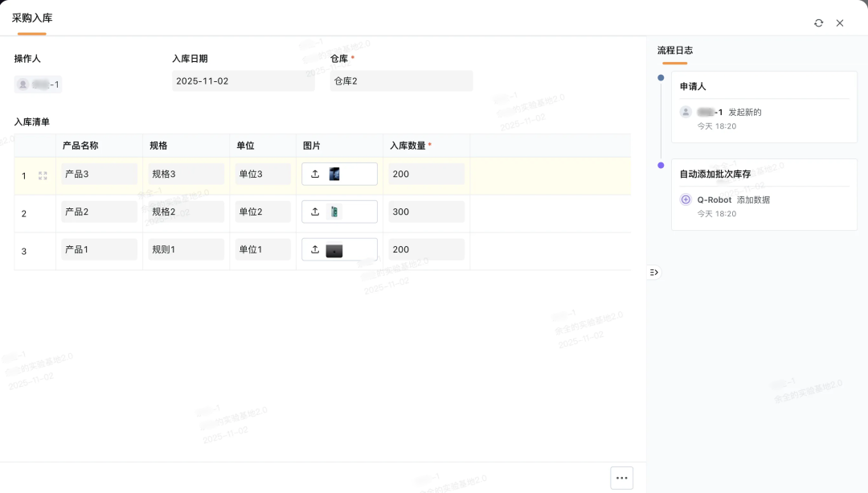Click the 产品名称 column header
The height and width of the screenshot is (493, 868).
click(80, 146)
